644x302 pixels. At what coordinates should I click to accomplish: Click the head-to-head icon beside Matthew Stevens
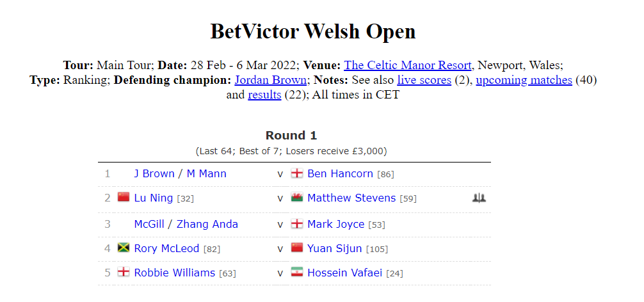(x=479, y=198)
